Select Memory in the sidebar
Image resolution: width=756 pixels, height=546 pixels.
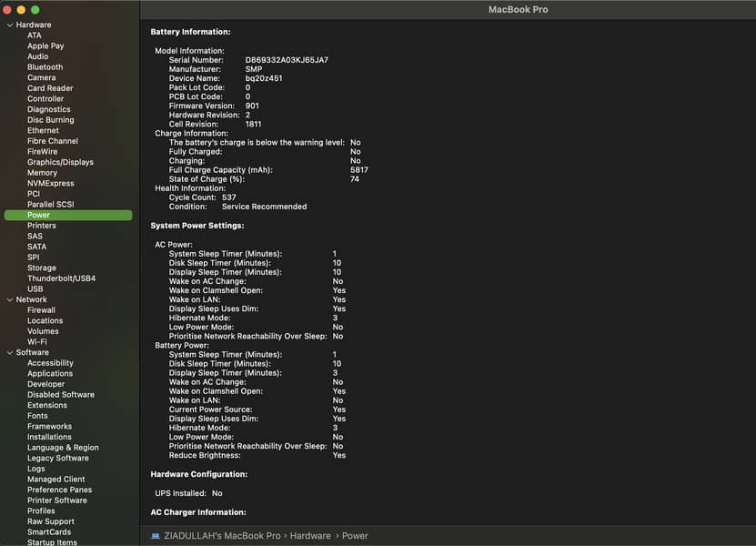42,174
